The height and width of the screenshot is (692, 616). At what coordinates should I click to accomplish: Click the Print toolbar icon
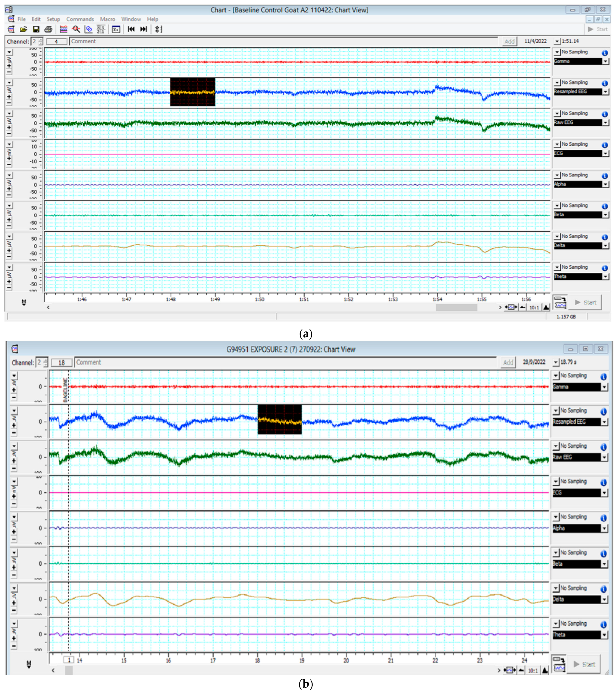pyautogui.click(x=48, y=30)
